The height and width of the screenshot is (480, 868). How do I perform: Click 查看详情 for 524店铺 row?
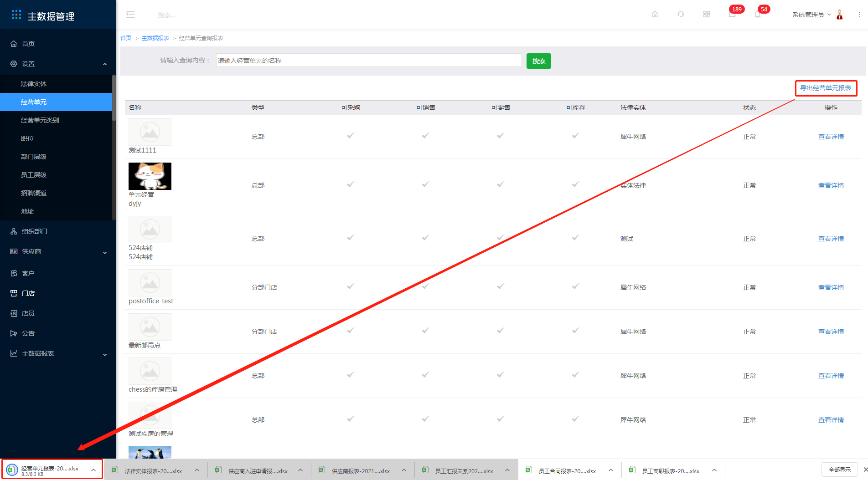(831, 239)
